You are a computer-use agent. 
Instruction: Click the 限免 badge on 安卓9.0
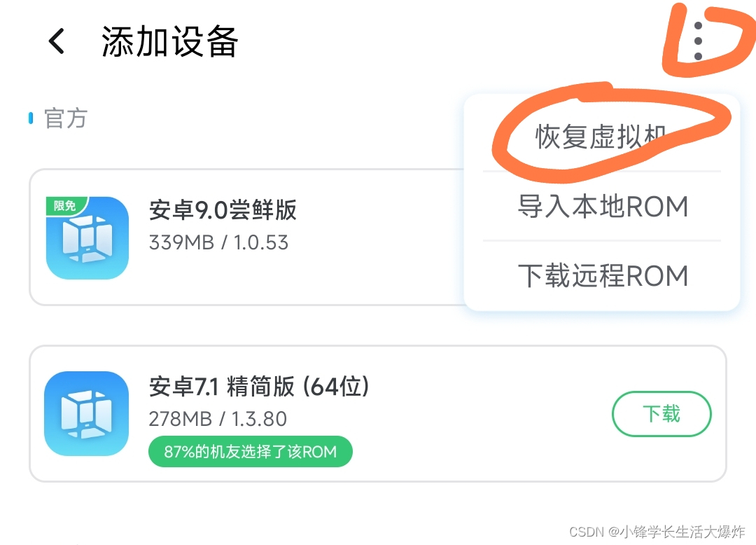click(x=64, y=205)
